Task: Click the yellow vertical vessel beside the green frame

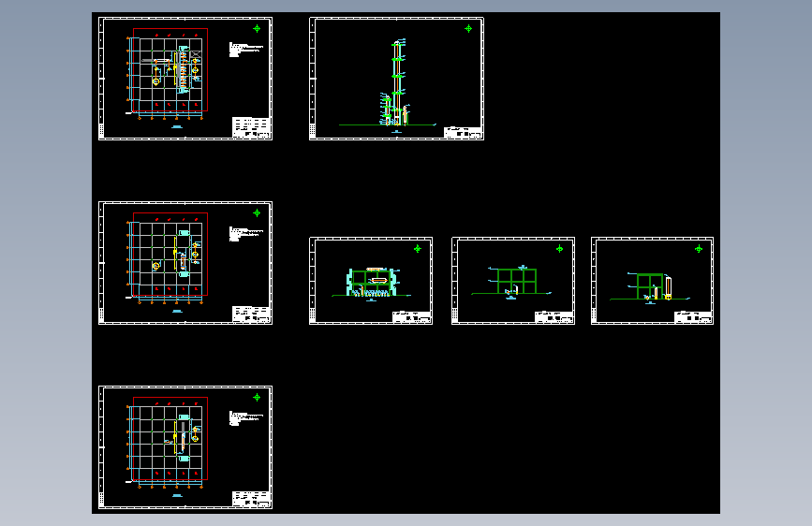Action: point(668,288)
